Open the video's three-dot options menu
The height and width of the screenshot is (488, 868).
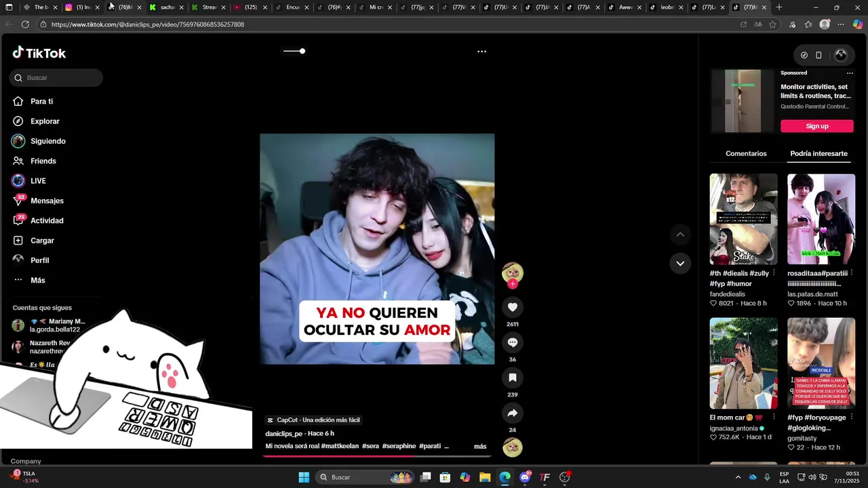pos(481,52)
